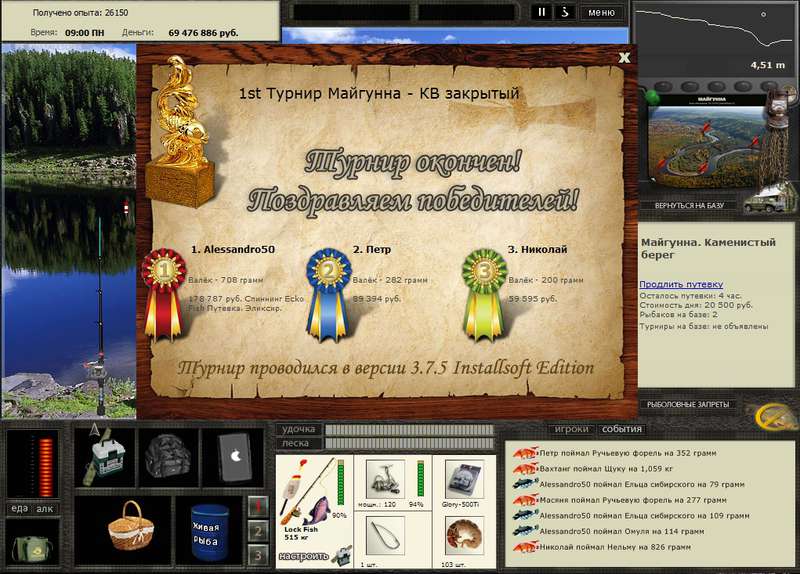Click Стоимость дня: 20 500 руб. text
This screenshot has width=800, height=574.
click(x=696, y=305)
